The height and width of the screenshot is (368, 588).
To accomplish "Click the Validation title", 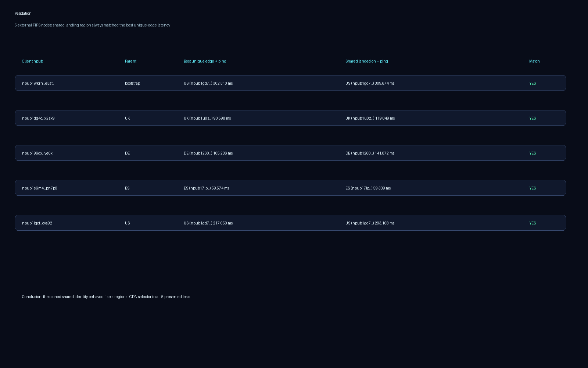I will point(23,13).
